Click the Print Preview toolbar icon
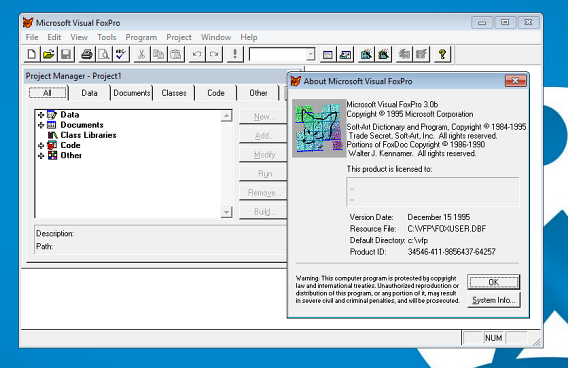 104,54
